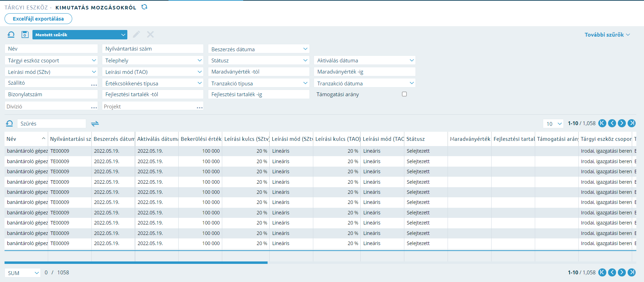The width and height of the screenshot is (644, 282).
Task: Click the Excelfájl exportálása button
Action: 38,19
